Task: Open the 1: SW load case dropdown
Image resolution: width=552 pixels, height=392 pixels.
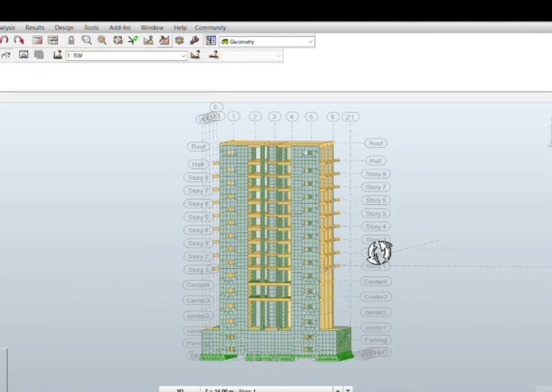Action: click(x=126, y=56)
